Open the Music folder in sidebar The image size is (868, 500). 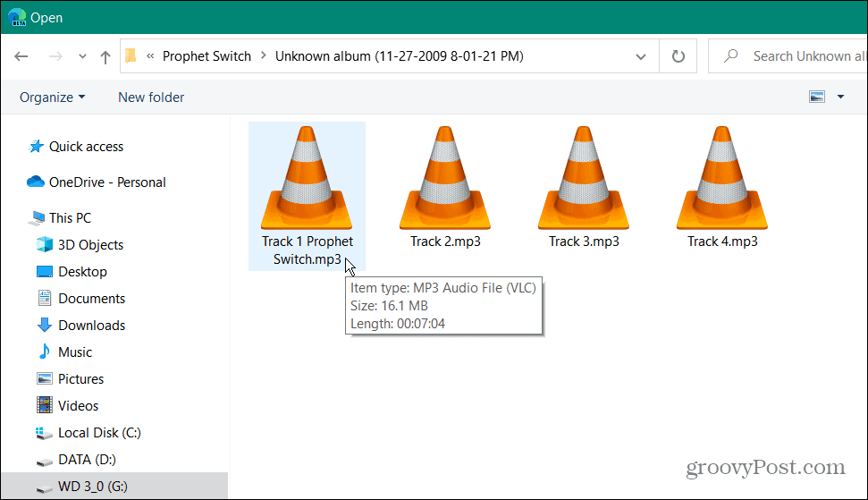tap(75, 352)
